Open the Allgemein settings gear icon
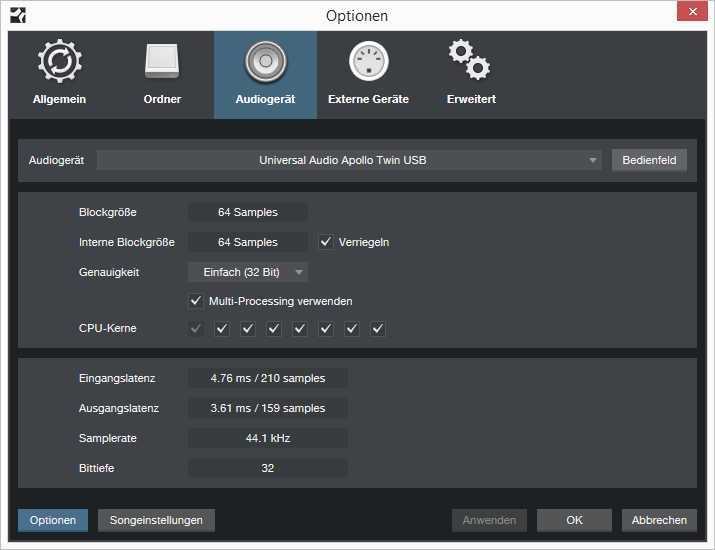The image size is (715, 550). pyautogui.click(x=60, y=61)
